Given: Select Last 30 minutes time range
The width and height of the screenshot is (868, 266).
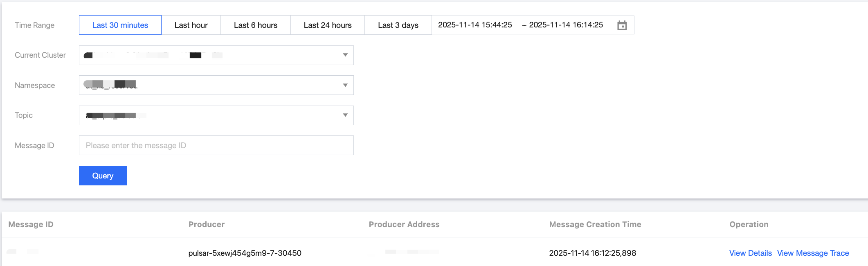Looking at the screenshot, I should coord(120,25).
